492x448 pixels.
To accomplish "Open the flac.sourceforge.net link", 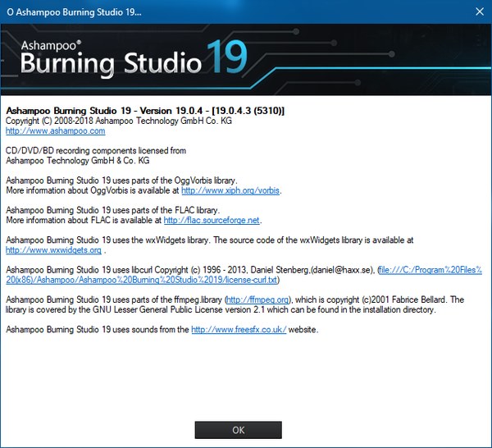I will [x=212, y=220].
